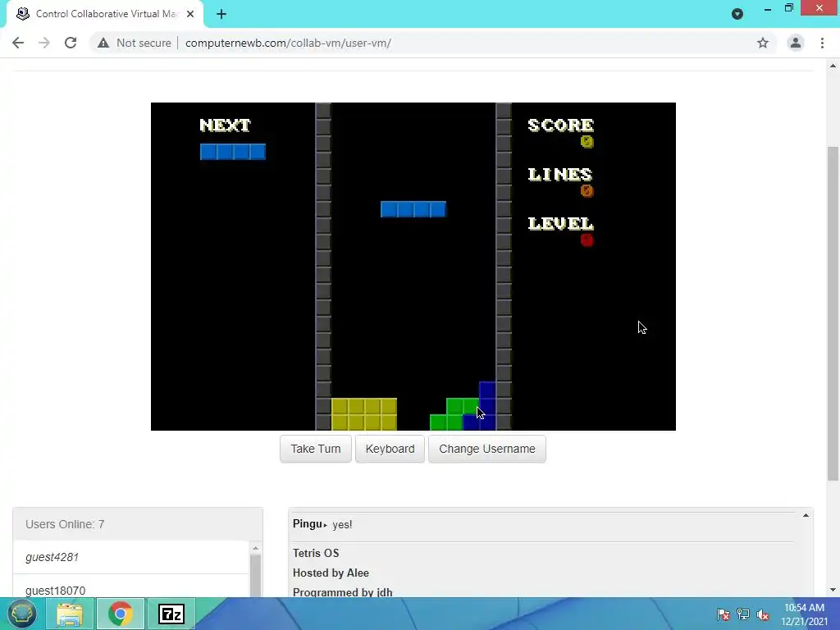Click the chat panel scroll-up arrow
This screenshot has height=630, width=840.
pos(806,515)
